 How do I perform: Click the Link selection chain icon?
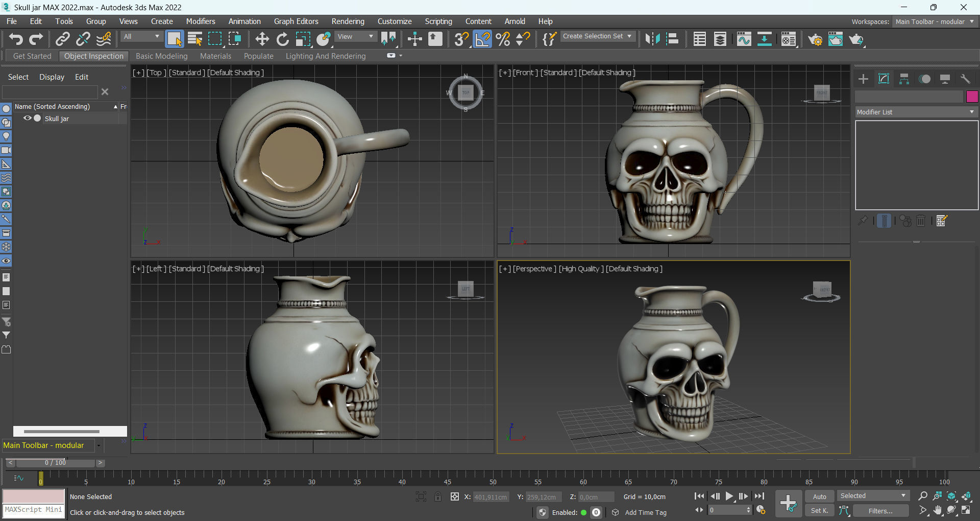pyautogui.click(x=62, y=39)
